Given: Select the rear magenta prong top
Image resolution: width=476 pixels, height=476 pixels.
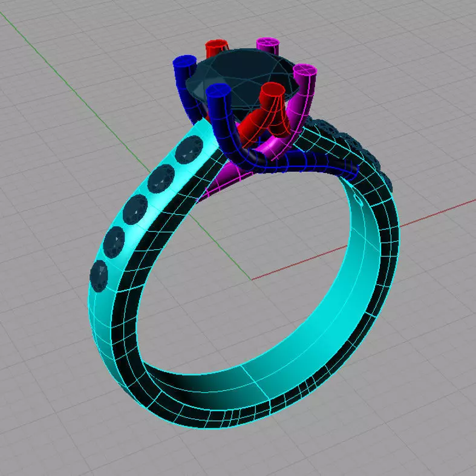Looking at the screenshot, I should click(268, 42).
